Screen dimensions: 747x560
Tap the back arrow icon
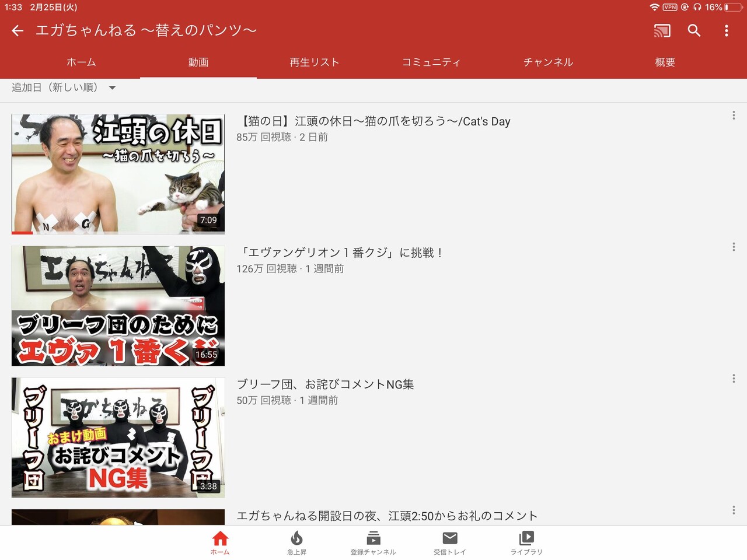point(18,31)
